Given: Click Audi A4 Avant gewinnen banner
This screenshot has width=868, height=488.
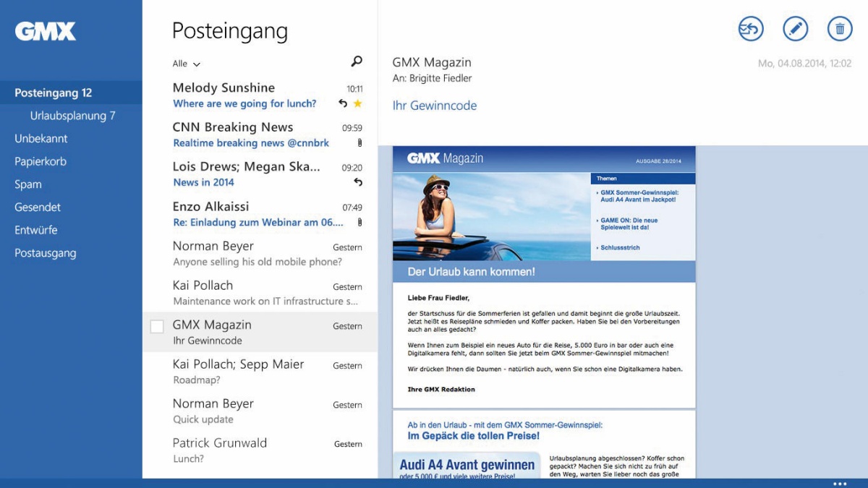Looking at the screenshot, I should point(467,466).
